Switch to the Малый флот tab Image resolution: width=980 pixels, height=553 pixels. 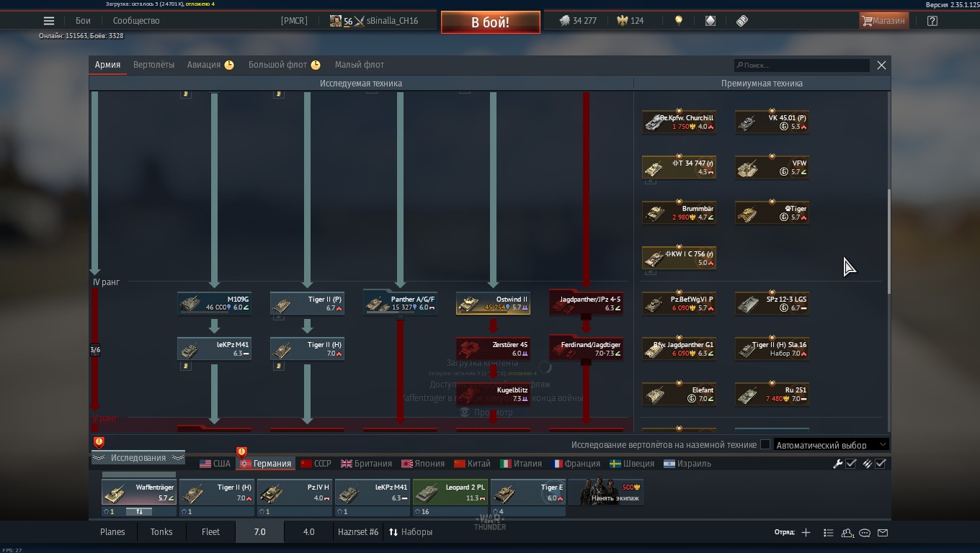(x=360, y=65)
